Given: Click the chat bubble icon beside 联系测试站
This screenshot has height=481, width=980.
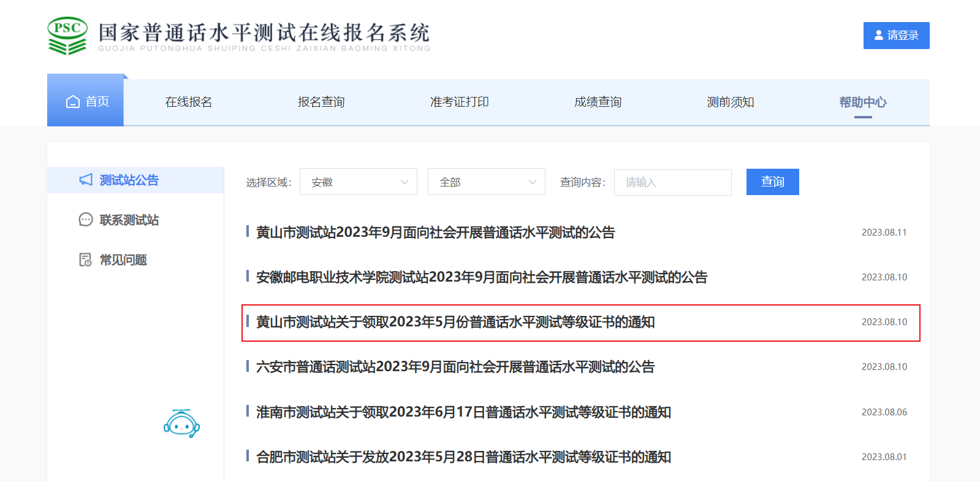Looking at the screenshot, I should coord(86,220).
